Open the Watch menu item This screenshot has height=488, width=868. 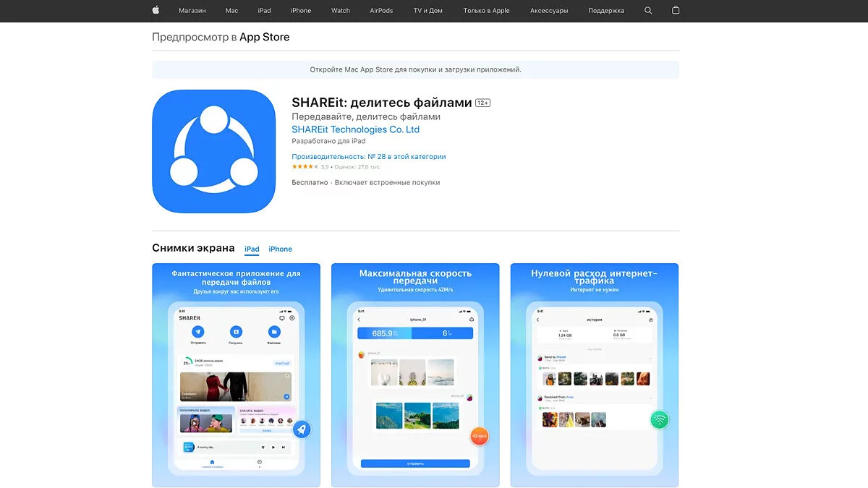[341, 11]
